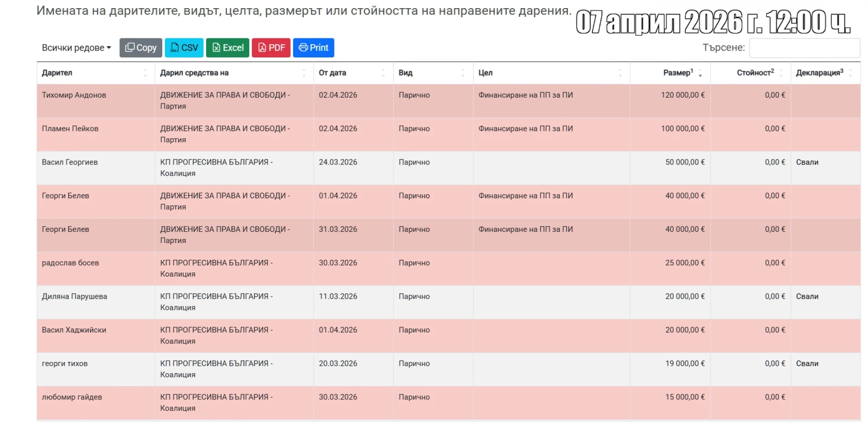Sort table by Цел column header
This screenshot has height=422, width=868.
point(486,73)
